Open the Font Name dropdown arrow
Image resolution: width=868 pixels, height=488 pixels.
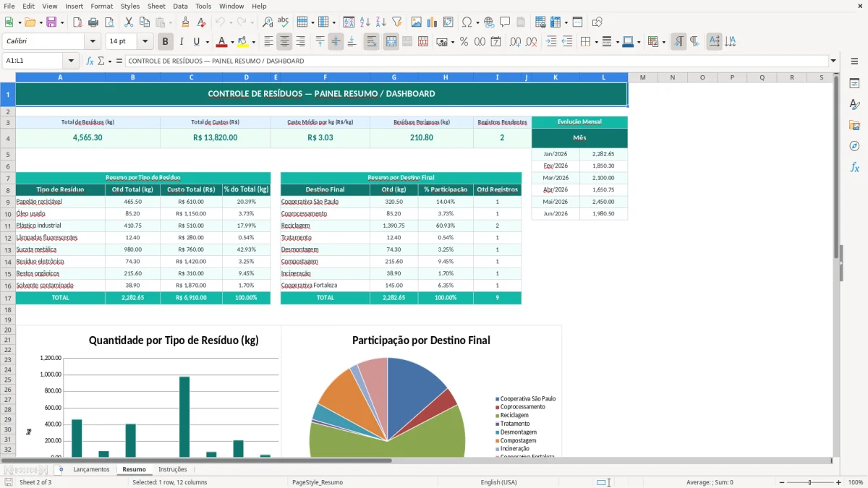coord(92,42)
